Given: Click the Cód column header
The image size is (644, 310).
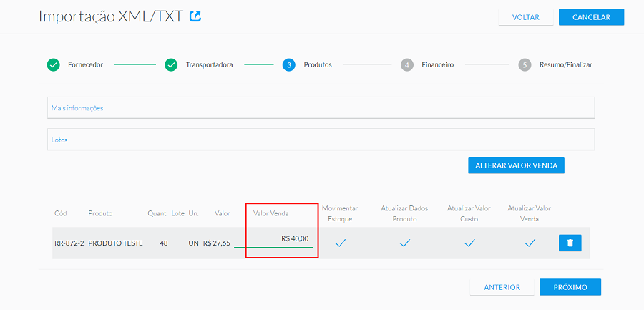Looking at the screenshot, I should point(60,213).
